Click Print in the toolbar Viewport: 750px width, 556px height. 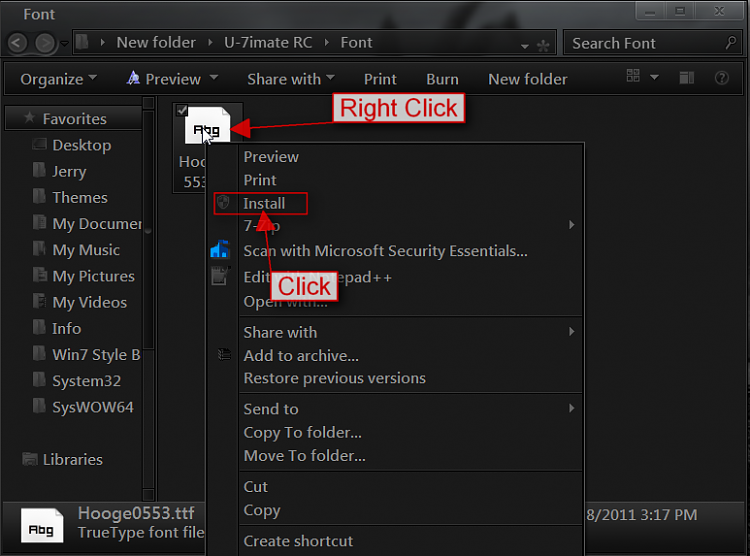point(380,79)
